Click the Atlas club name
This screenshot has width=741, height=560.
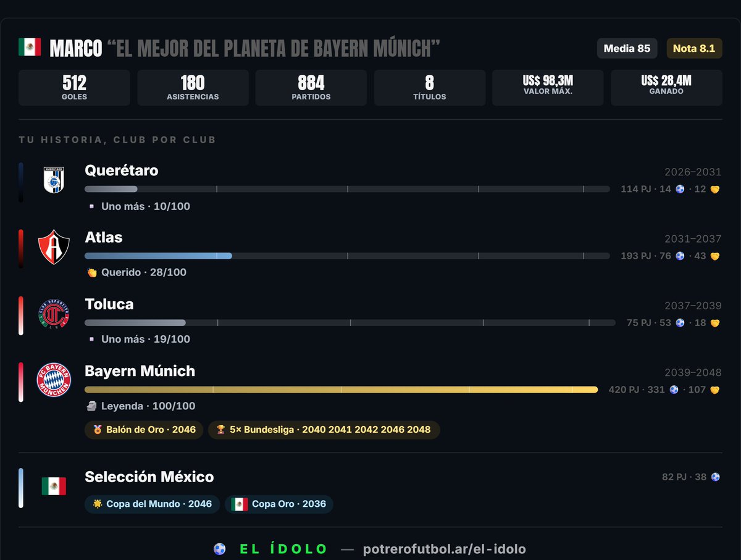[104, 237]
